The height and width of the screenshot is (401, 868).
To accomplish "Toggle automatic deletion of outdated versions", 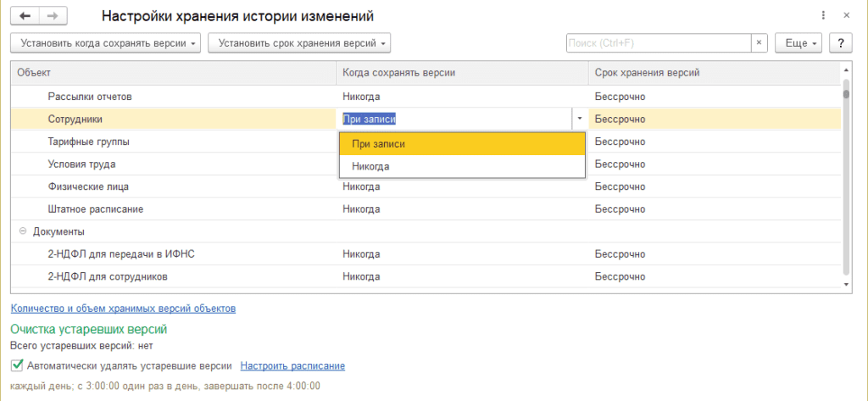I will point(17,366).
